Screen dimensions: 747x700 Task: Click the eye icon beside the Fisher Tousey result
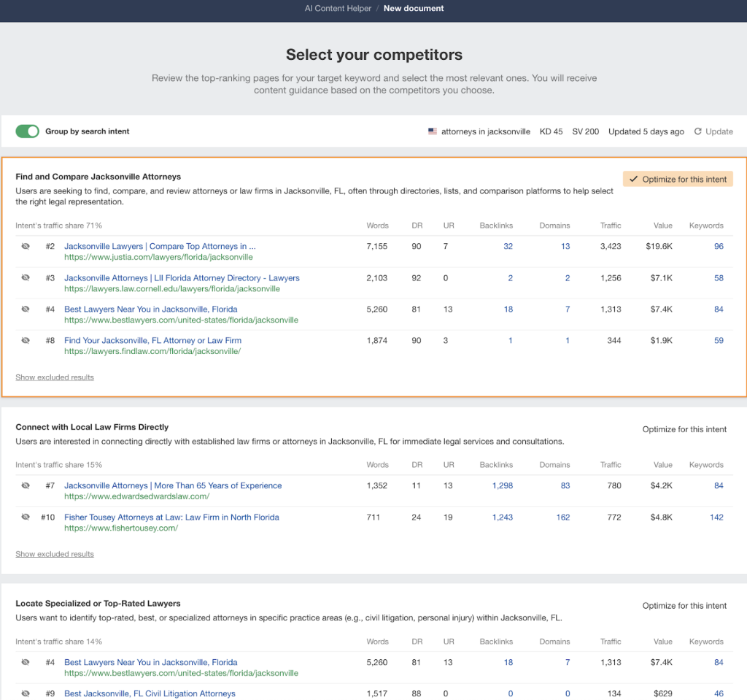[x=25, y=517]
